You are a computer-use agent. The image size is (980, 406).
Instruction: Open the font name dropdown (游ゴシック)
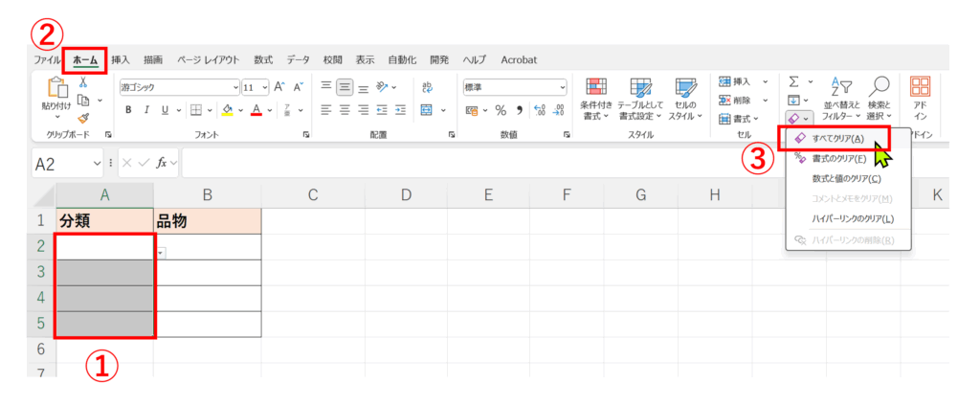coord(179,87)
